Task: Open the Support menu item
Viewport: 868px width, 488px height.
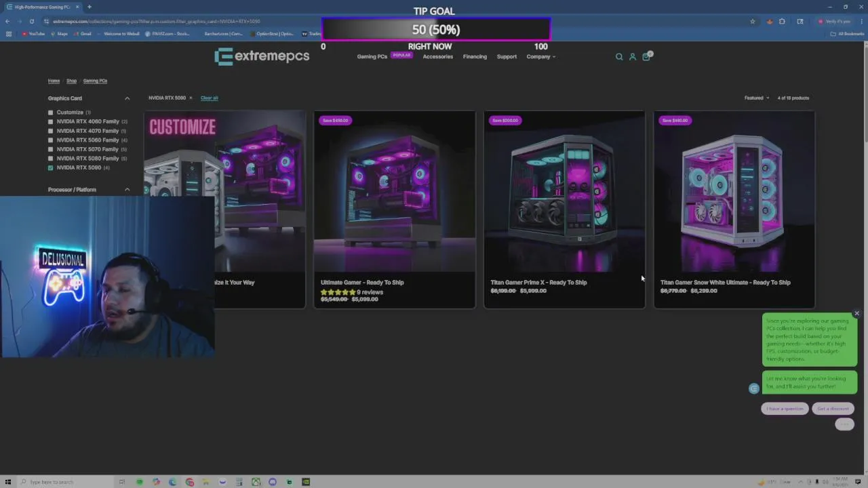Action: 507,57
